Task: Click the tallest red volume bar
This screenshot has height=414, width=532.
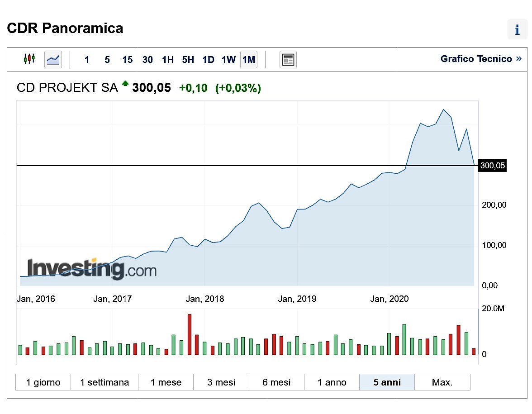Action: [189, 334]
